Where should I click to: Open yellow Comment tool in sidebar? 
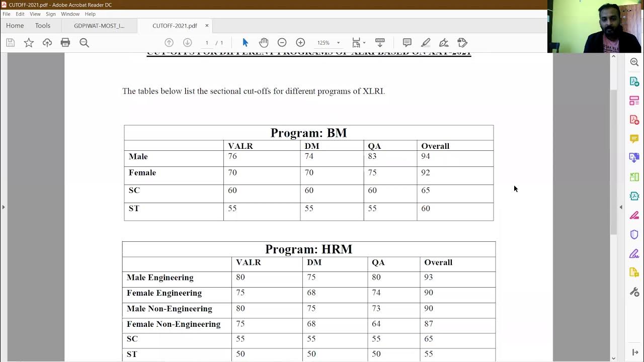tap(634, 139)
